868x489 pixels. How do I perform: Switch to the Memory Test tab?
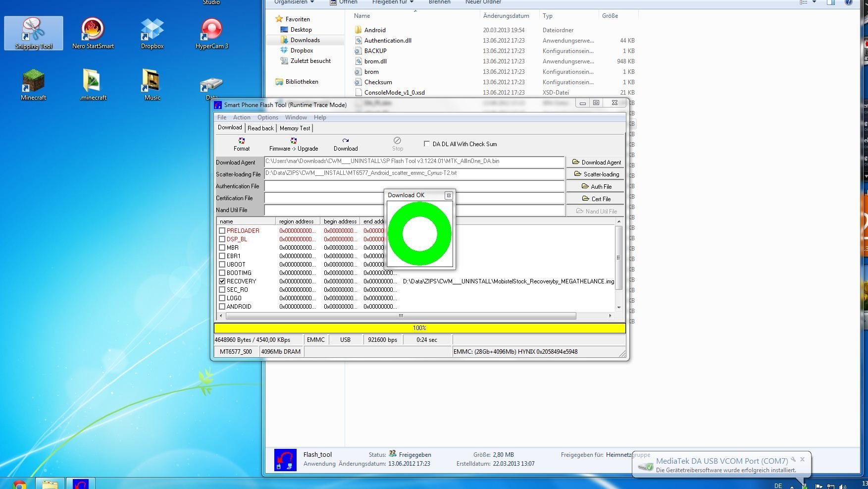(295, 128)
